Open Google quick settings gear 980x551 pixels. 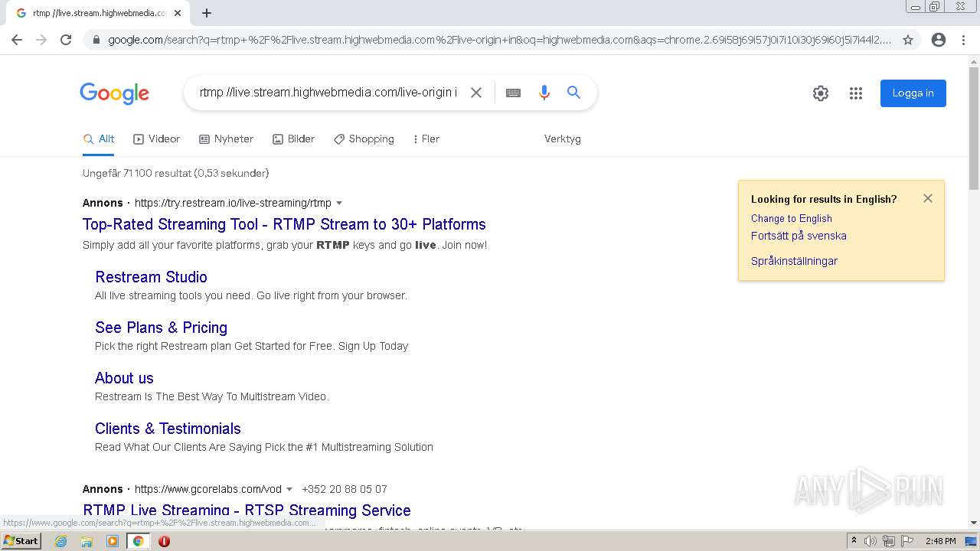pos(821,93)
